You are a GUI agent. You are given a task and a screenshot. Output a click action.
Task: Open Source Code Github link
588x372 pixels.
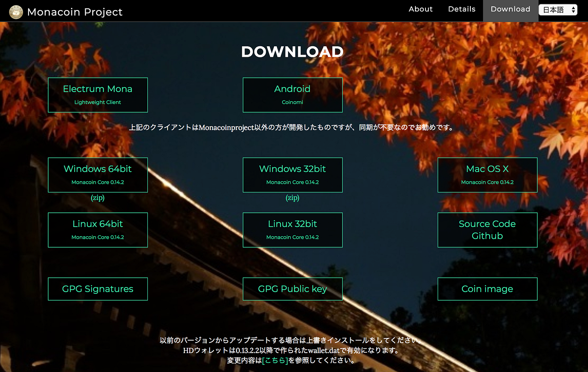(487, 230)
